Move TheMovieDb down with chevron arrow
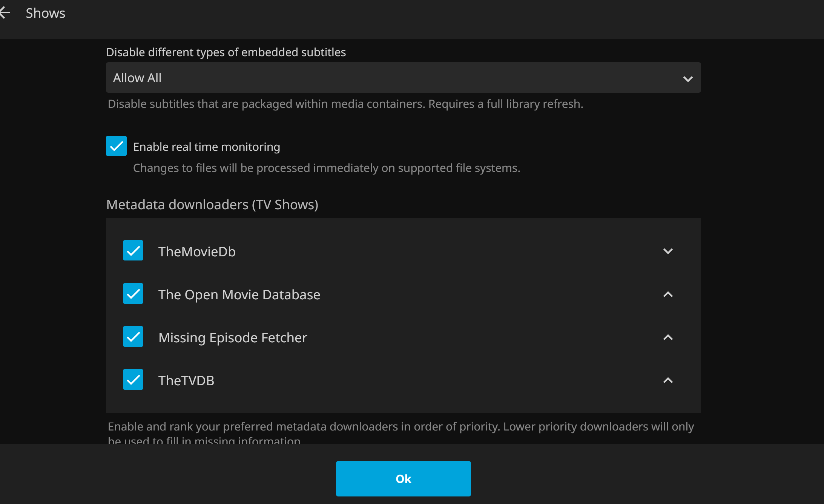 click(x=667, y=251)
